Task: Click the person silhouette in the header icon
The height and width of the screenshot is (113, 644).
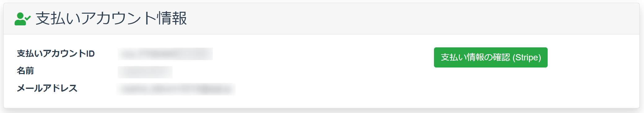Action: pos(20,19)
